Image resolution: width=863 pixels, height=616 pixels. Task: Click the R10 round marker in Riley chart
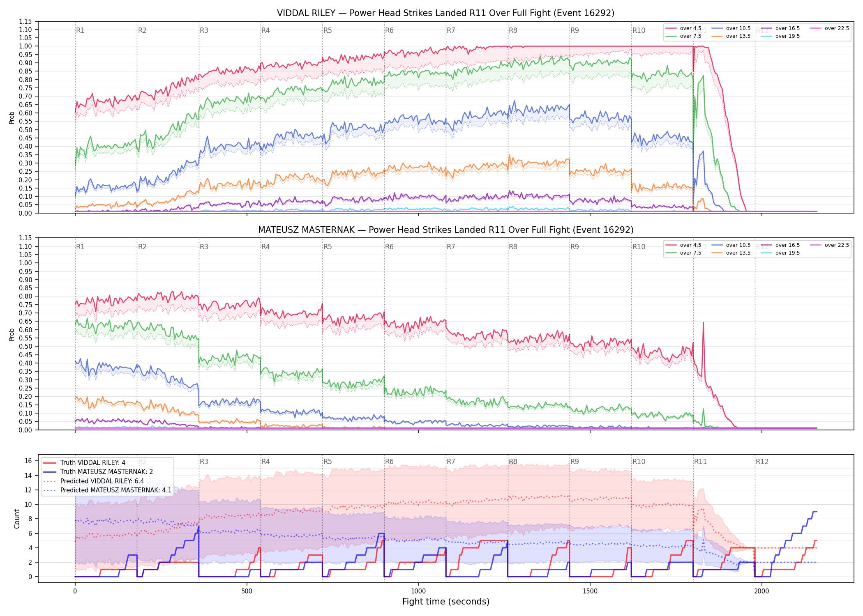point(639,30)
